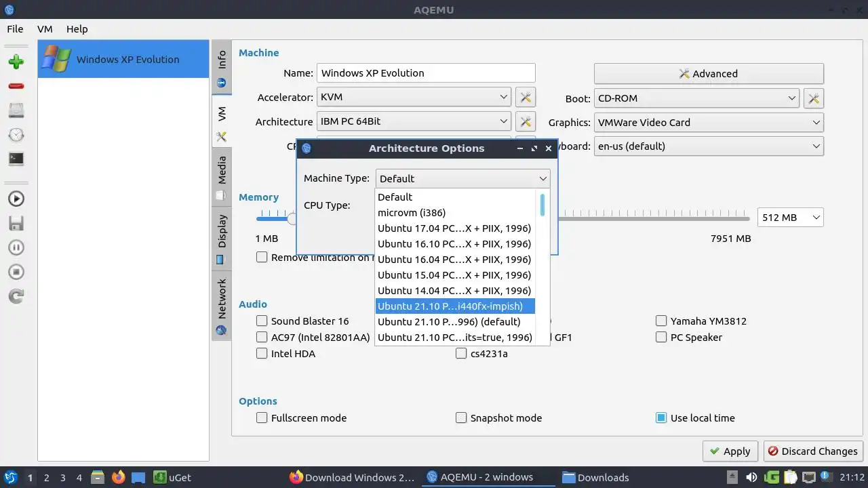Open accelerator settings tools icon next to KVM
The width and height of the screenshot is (868, 488).
pos(526,98)
